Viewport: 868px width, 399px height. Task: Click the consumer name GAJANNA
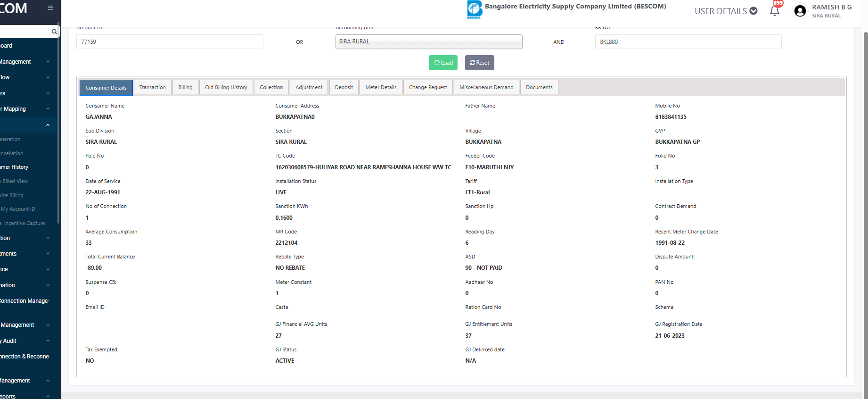pyautogui.click(x=98, y=117)
